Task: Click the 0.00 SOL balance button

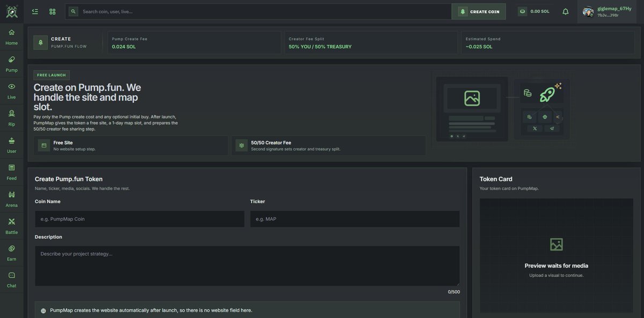Action: pyautogui.click(x=534, y=11)
